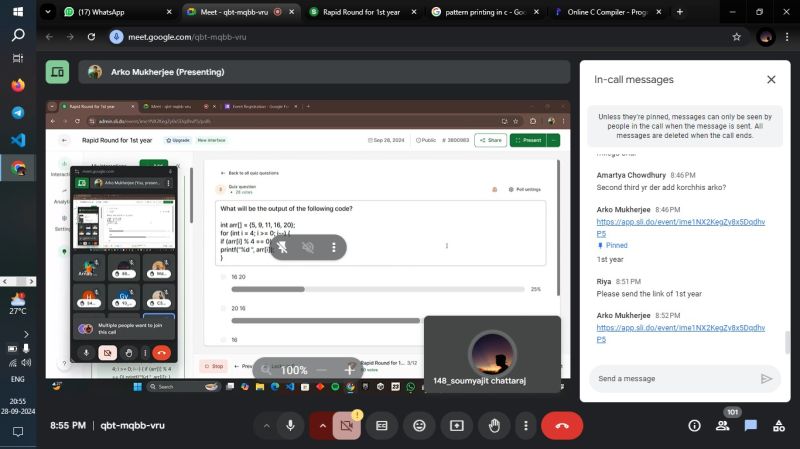The width and height of the screenshot is (800, 449).
Task: Reload the Meet page
Action: (91, 37)
